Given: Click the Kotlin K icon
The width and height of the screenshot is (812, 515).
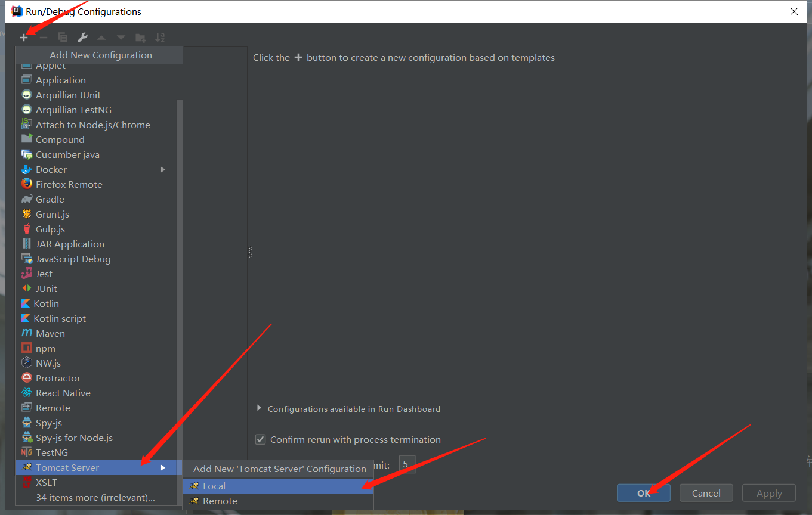Looking at the screenshot, I should (26, 303).
